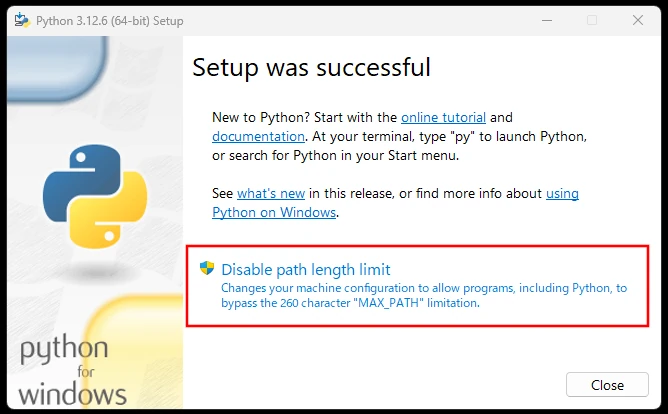The width and height of the screenshot is (668, 414).
Task: Click the Close button at bottom right
Action: [607, 385]
